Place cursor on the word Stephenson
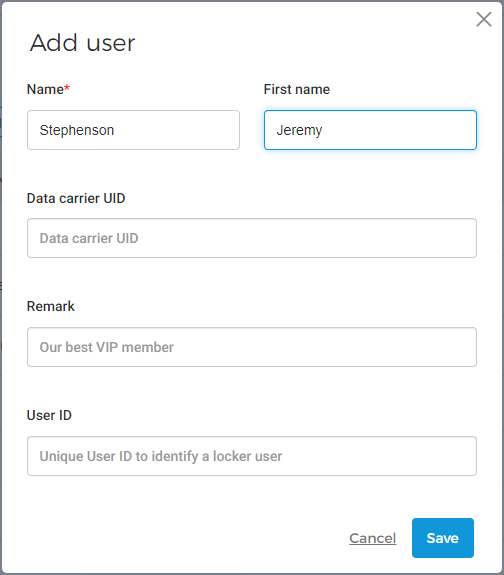The image size is (504, 575). point(77,130)
